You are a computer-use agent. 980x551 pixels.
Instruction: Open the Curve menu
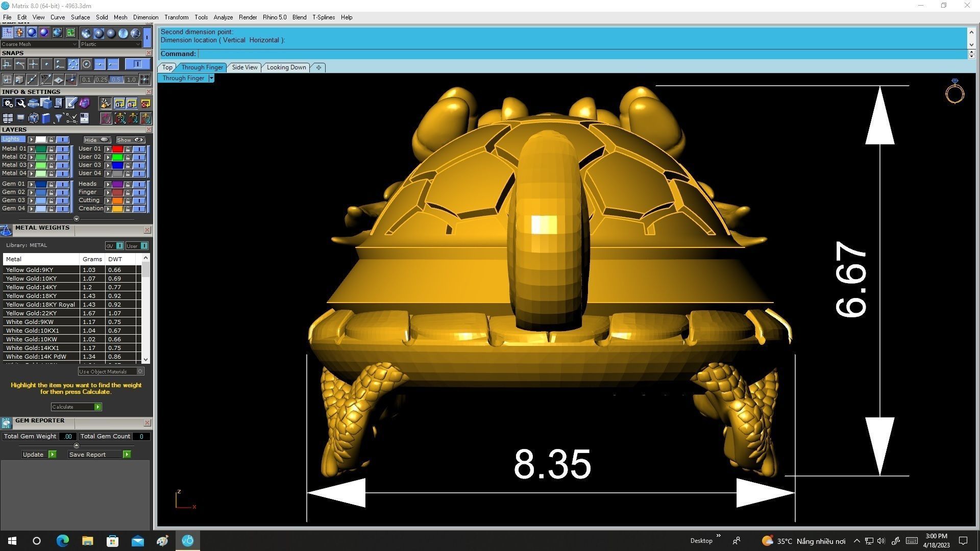[57, 17]
